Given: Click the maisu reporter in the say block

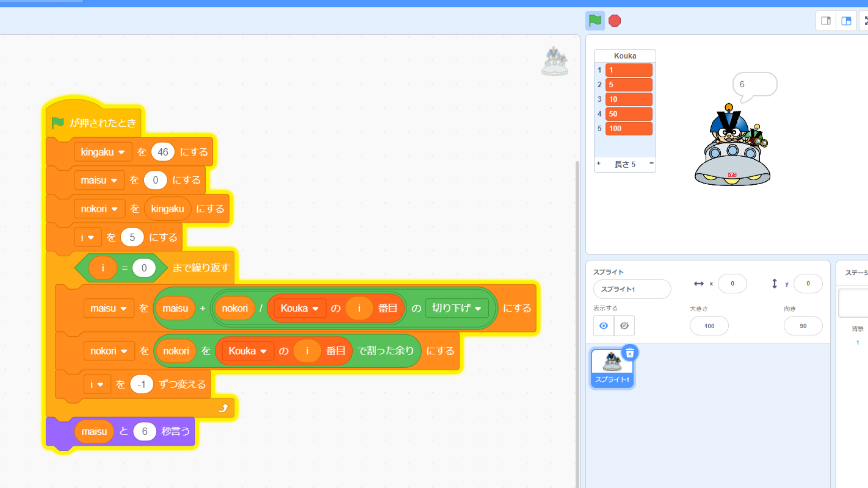Looking at the screenshot, I should pos(94,431).
